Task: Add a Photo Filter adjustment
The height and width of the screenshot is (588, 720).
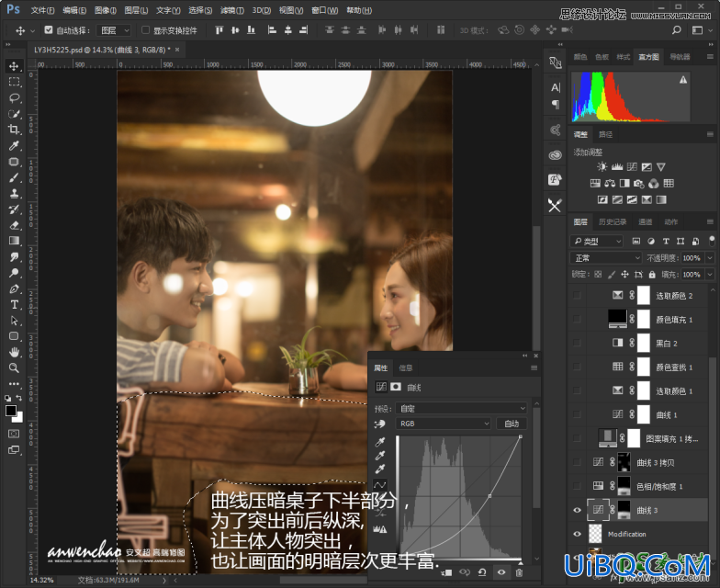Action: tap(639, 184)
